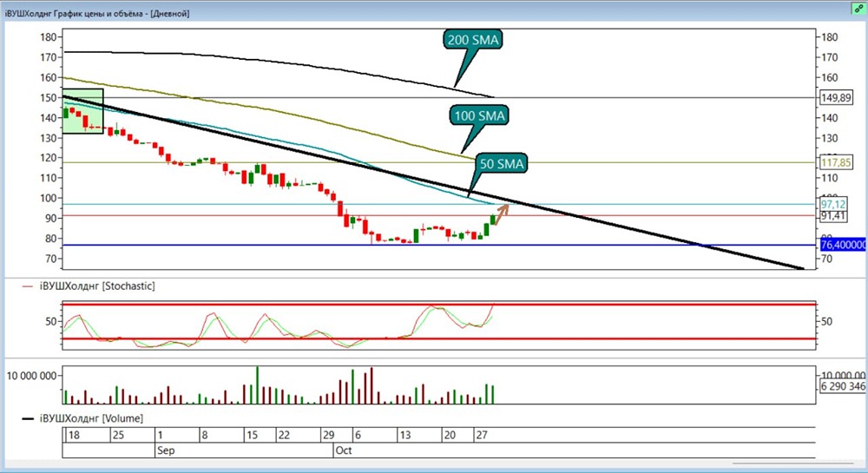The width and height of the screenshot is (868, 473).
Task: Click the green link icon in the title bar
Action: (859, 9)
